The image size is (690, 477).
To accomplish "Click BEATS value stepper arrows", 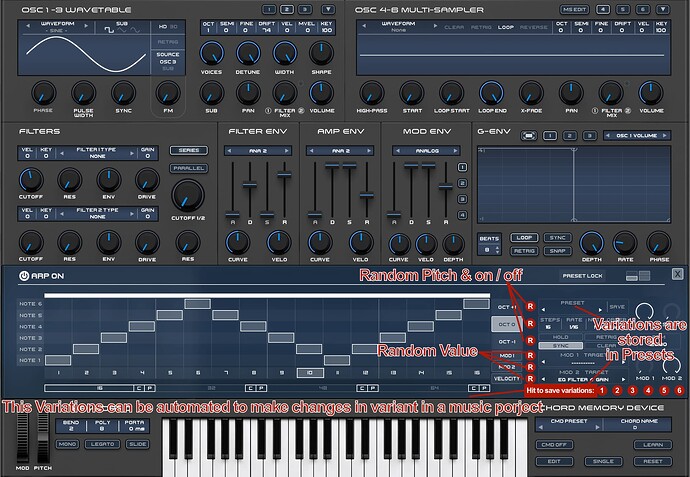I will coord(497,250).
